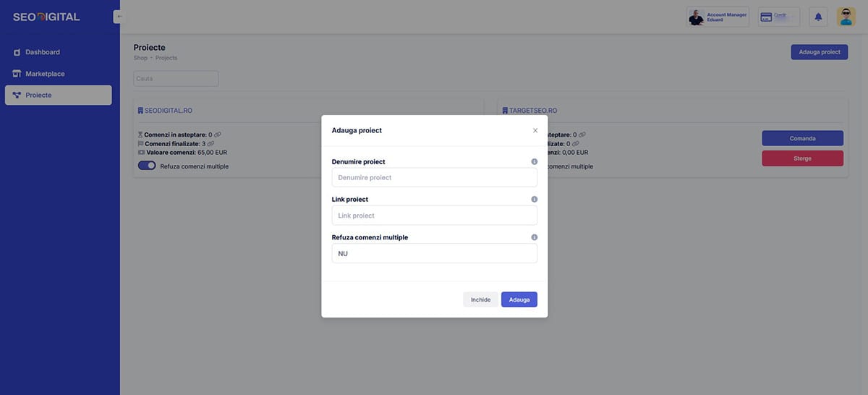
Task: Click info icon beside Link proiect
Action: tap(535, 200)
